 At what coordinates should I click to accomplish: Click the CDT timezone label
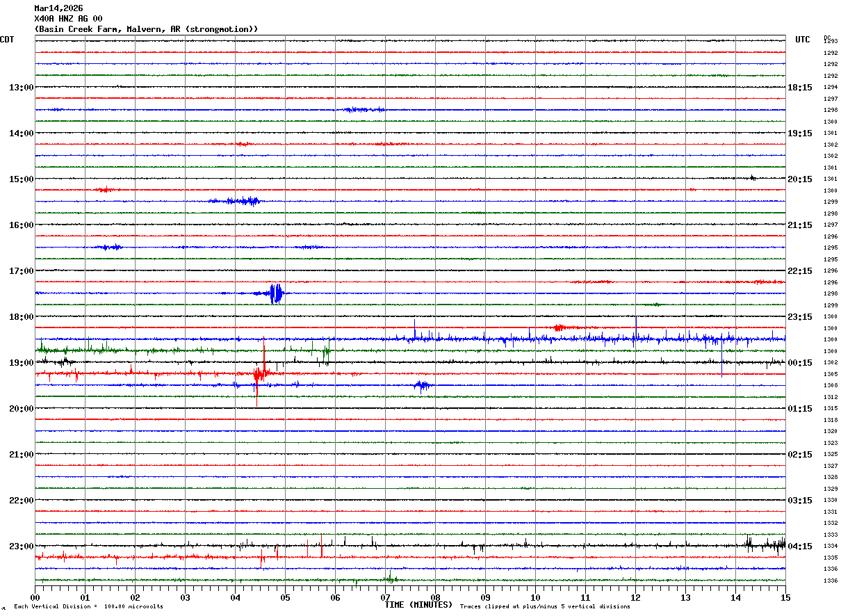7,40
